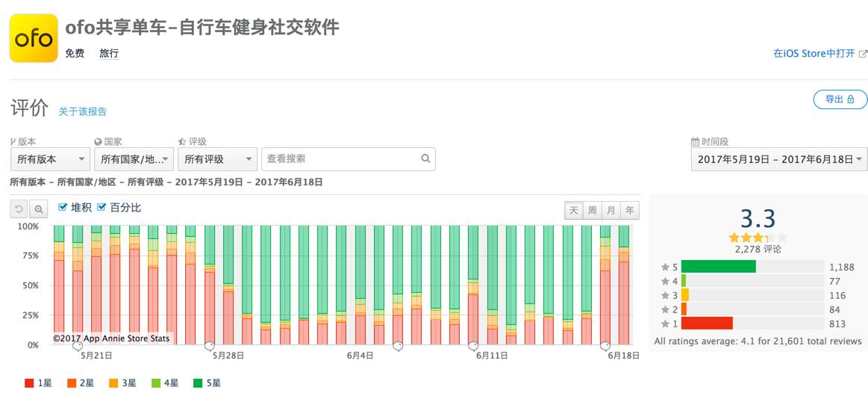
Task: Click the 4-star rating bar row
Action: 752,280
